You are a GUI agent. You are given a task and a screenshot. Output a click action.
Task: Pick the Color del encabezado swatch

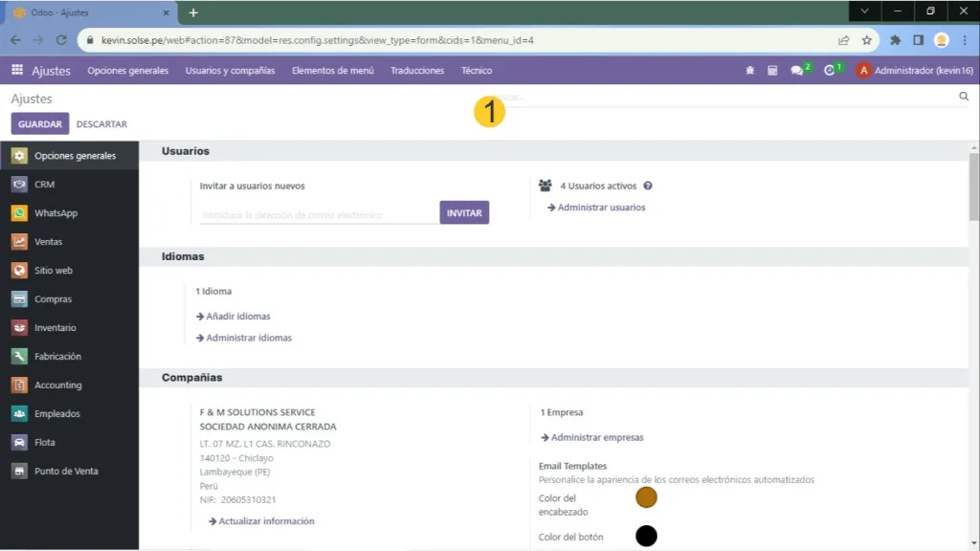click(x=647, y=497)
